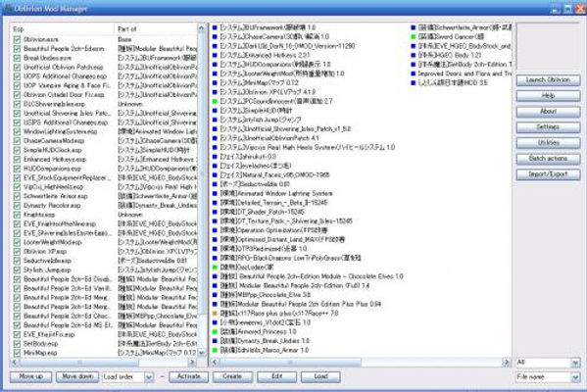Click the right arrow of the esp list horizontal scrollbar

192,362
